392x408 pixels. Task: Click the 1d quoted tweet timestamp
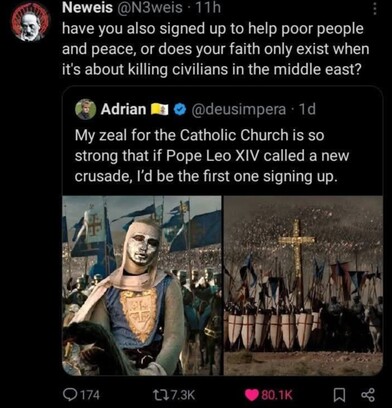click(307, 109)
